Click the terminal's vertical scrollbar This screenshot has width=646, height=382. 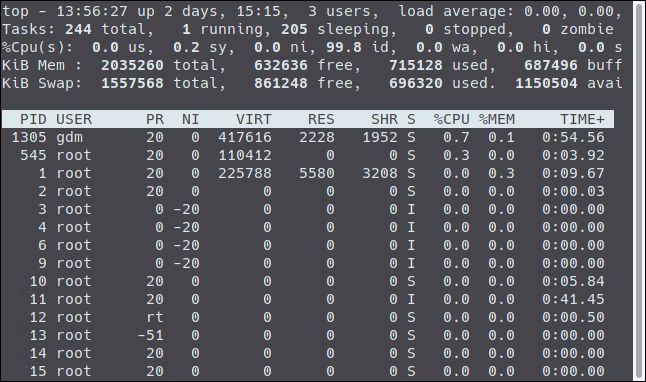point(639,191)
